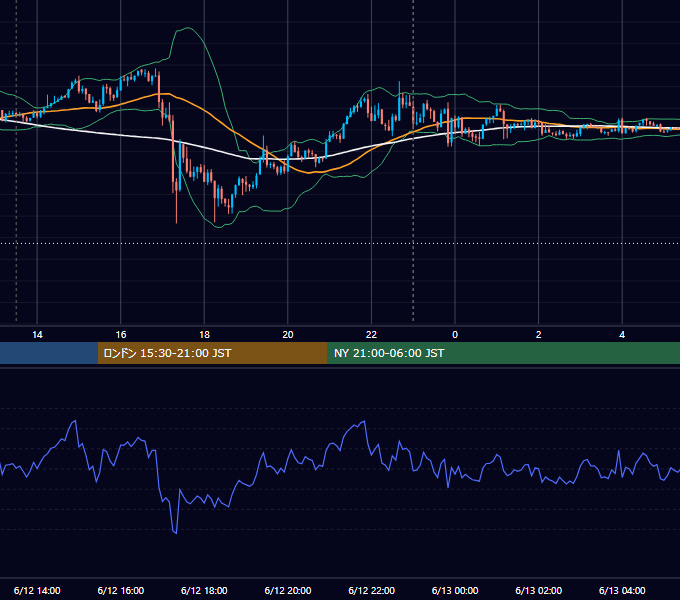Click the 20 hour label on time axis

point(288,335)
